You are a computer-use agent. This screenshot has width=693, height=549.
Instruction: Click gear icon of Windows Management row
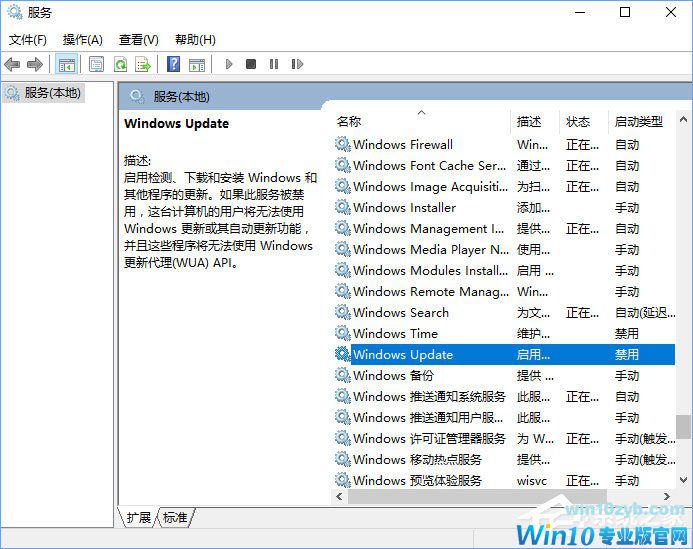tap(343, 228)
